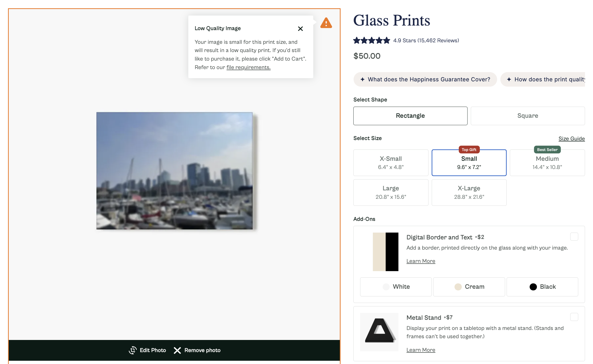
Task: Click Learn More under Metal Stand
Action: pyautogui.click(x=421, y=350)
